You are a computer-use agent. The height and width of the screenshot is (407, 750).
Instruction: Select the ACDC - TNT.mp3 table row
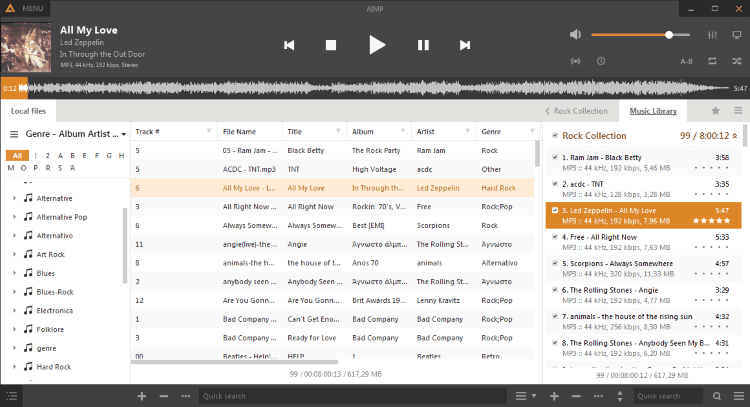pos(332,169)
